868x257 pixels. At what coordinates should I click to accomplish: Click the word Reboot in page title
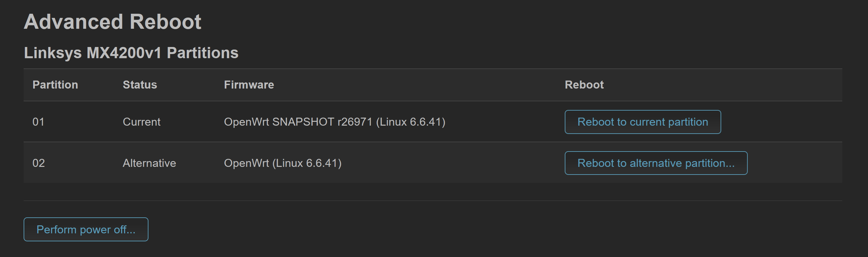pos(165,22)
